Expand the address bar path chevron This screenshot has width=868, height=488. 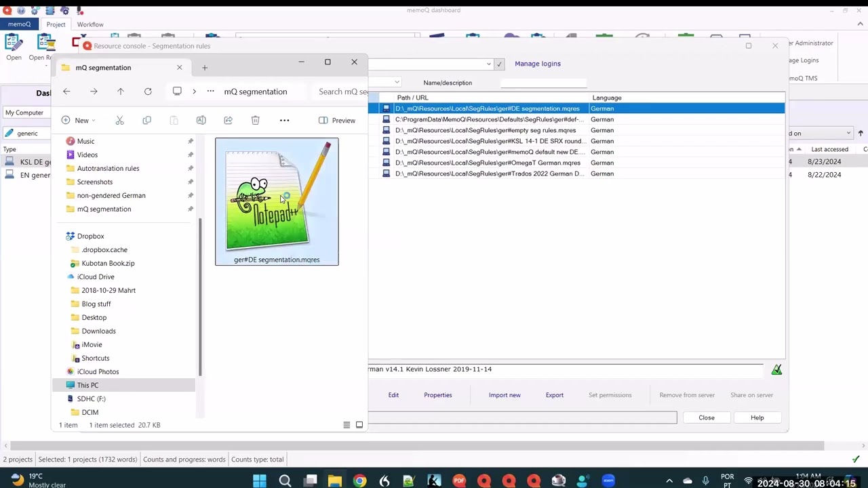(x=194, y=91)
